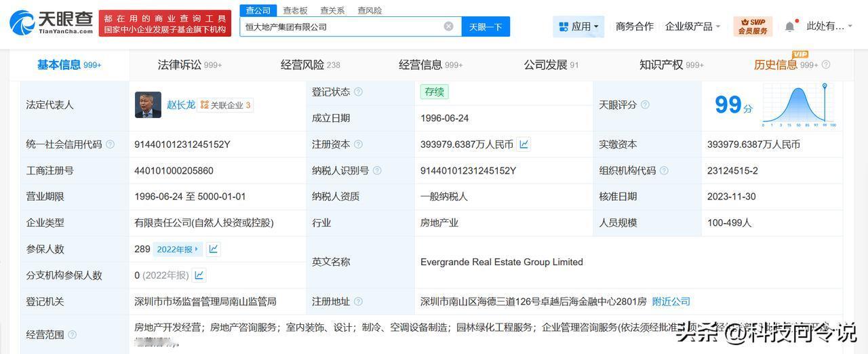The height and width of the screenshot is (354, 868).
Task: Open the 附近公司 link
Action: [x=671, y=302]
